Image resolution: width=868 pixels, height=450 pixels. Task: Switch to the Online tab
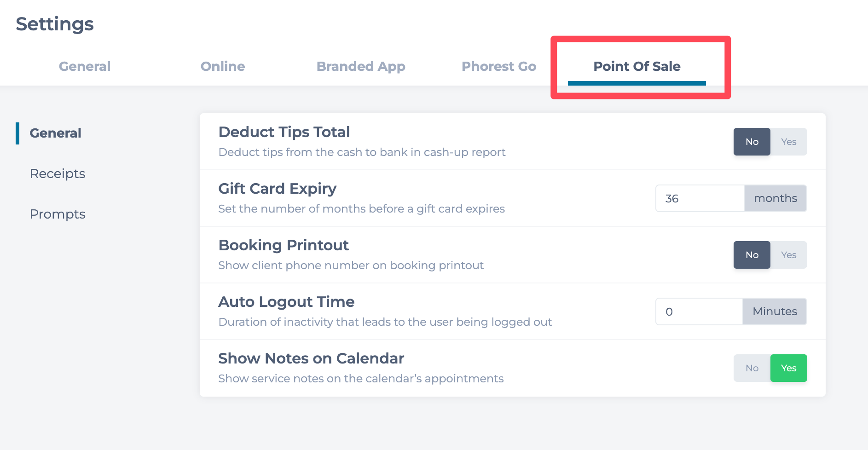[x=223, y=66]
